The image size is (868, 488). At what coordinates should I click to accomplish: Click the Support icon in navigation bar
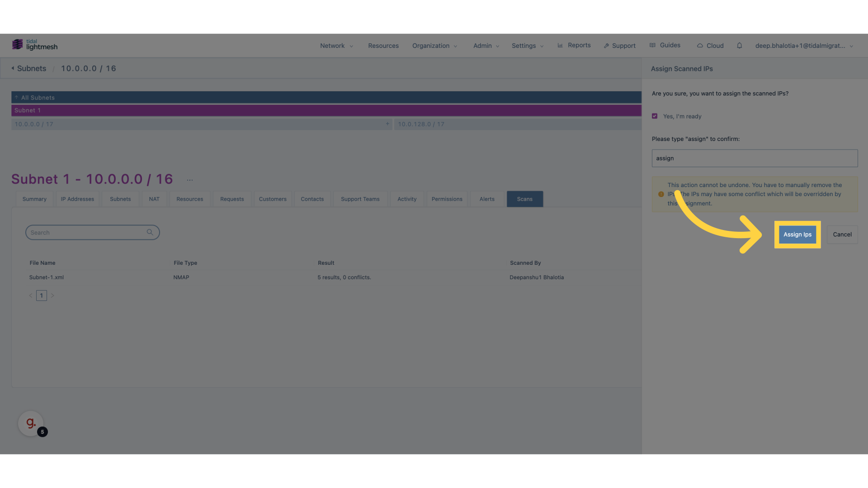tap(607, 45)
